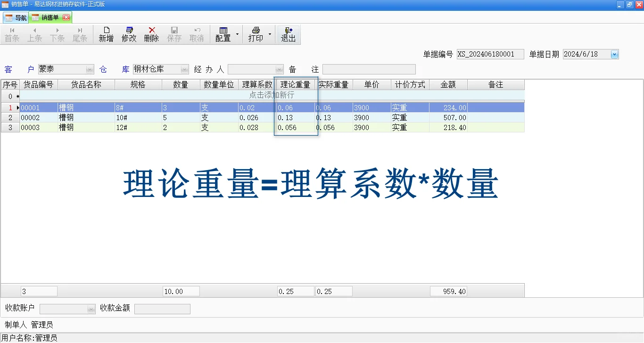Open the 单据日期 date picker
The image size is (644, 343).
(x=614, y=55)
